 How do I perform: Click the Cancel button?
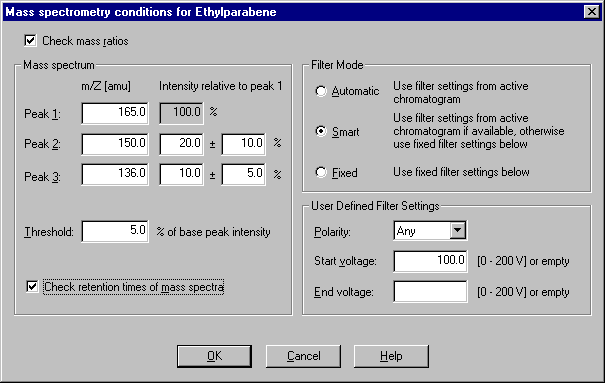(x=303, y=356)
